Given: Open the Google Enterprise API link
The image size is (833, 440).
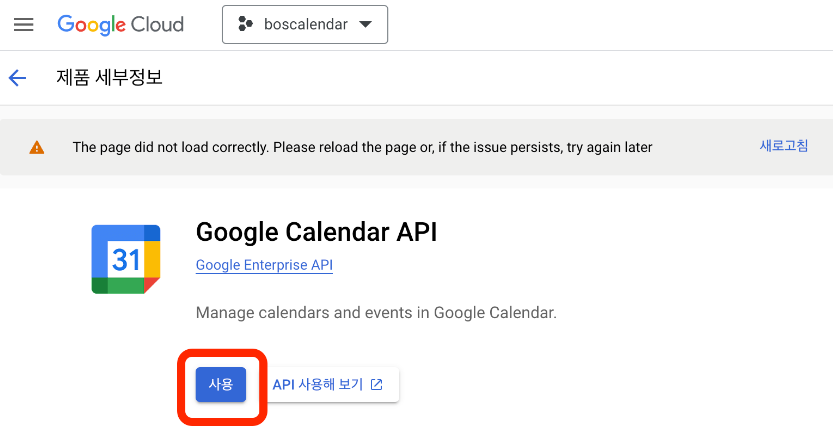Looking at the screenshot, I should [x=264, y=265].
